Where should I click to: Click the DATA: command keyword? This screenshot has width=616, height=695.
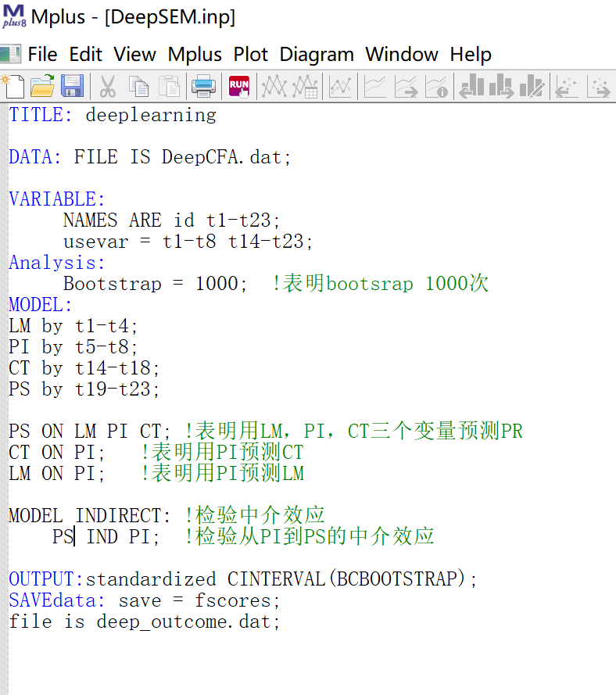coord(35,157)
